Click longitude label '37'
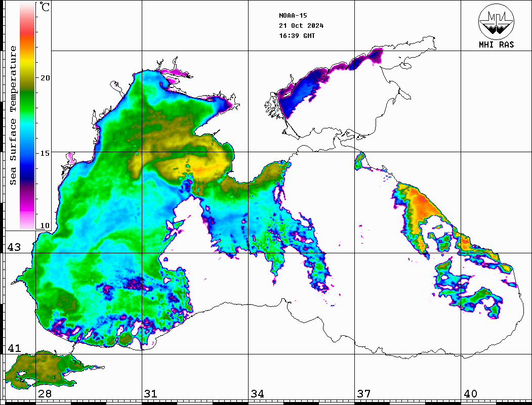This screenshot has height=405, width=532. 364,393
